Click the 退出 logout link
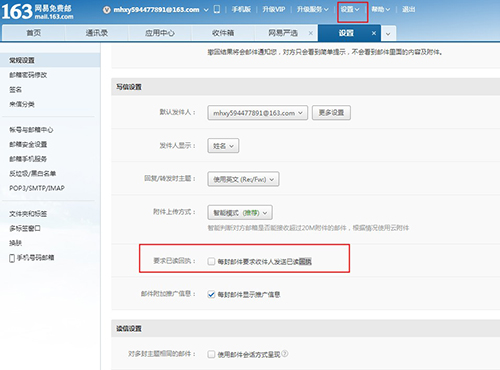Image resolution: width=500 pixels, height=370 pixels. 408,9
